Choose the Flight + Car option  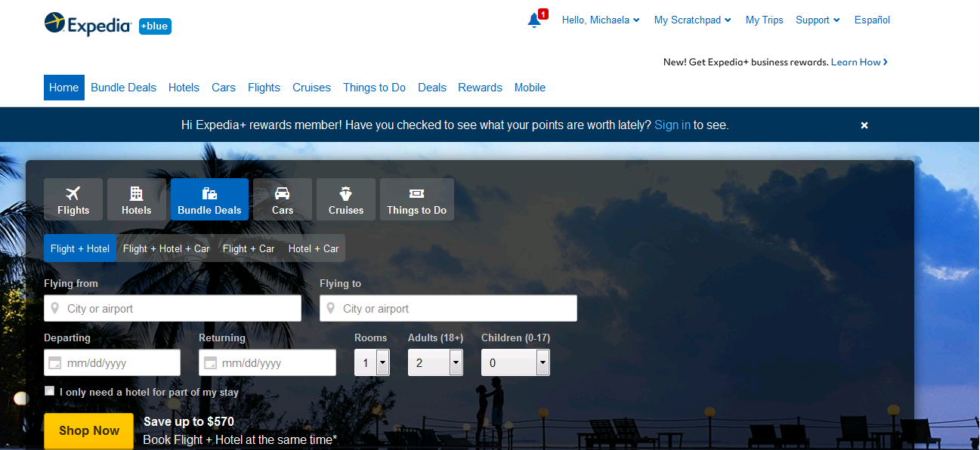click(249, 248)
